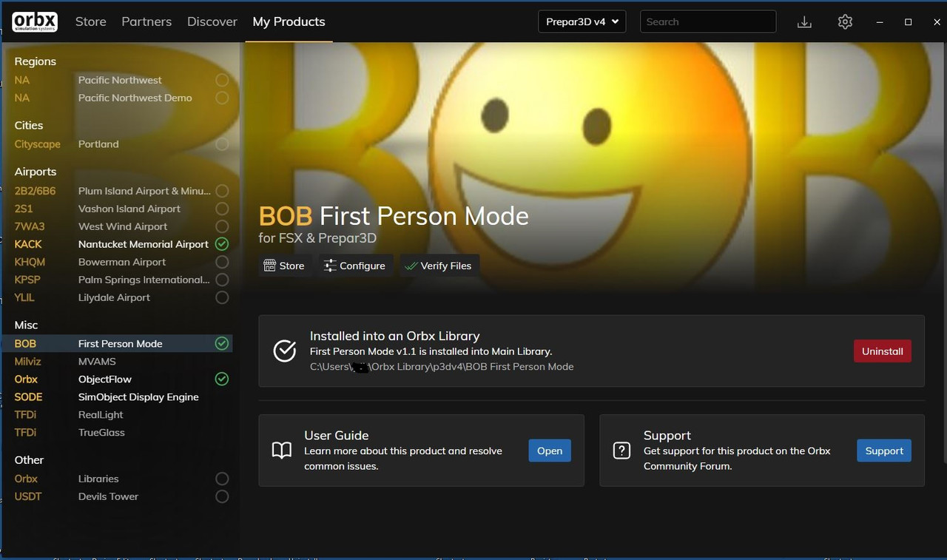The width and height of the screenshot is (947, 560).
Task: Toggle the Vashon Island Airport install circle
Action: click(x=222, y=209)
